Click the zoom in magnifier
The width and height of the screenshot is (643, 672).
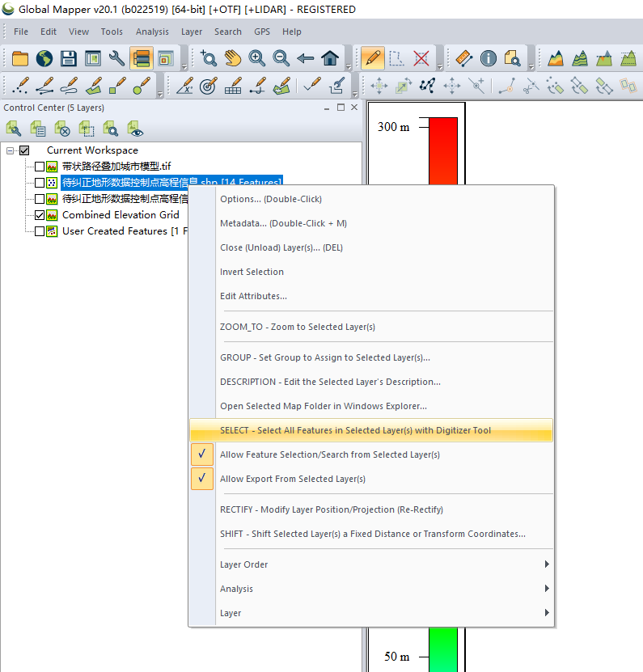256,58
